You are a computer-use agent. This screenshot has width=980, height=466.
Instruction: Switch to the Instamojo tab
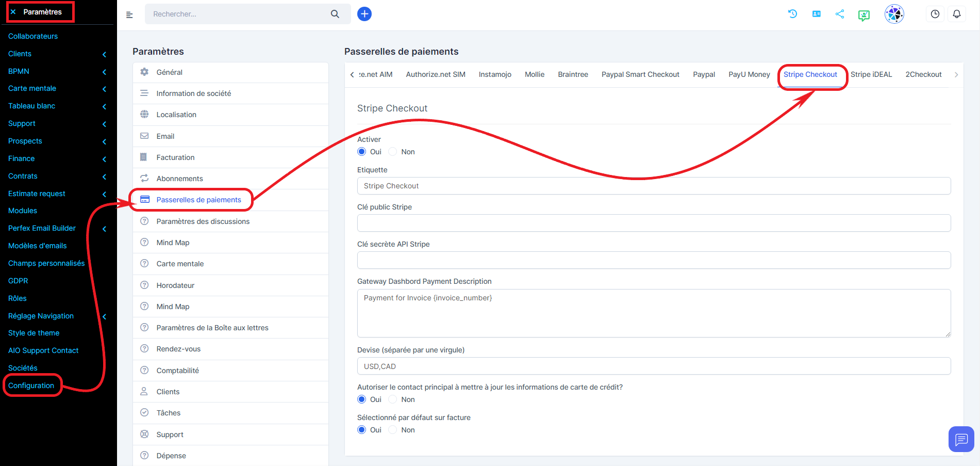[x=495, y=74]
